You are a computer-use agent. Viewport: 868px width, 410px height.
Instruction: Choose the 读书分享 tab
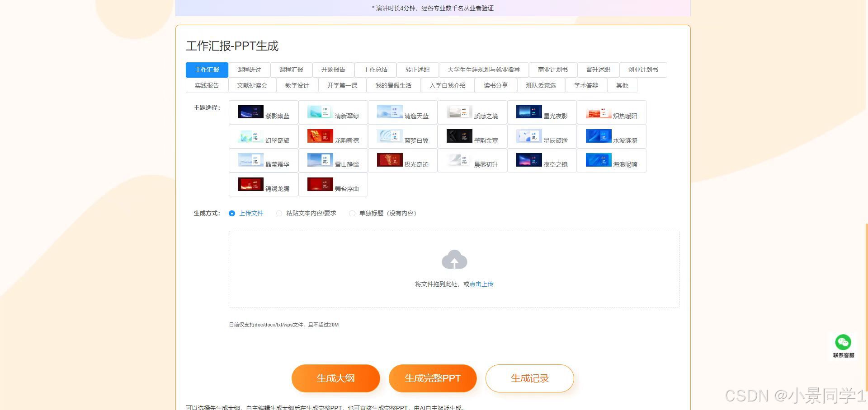[496, 85]
